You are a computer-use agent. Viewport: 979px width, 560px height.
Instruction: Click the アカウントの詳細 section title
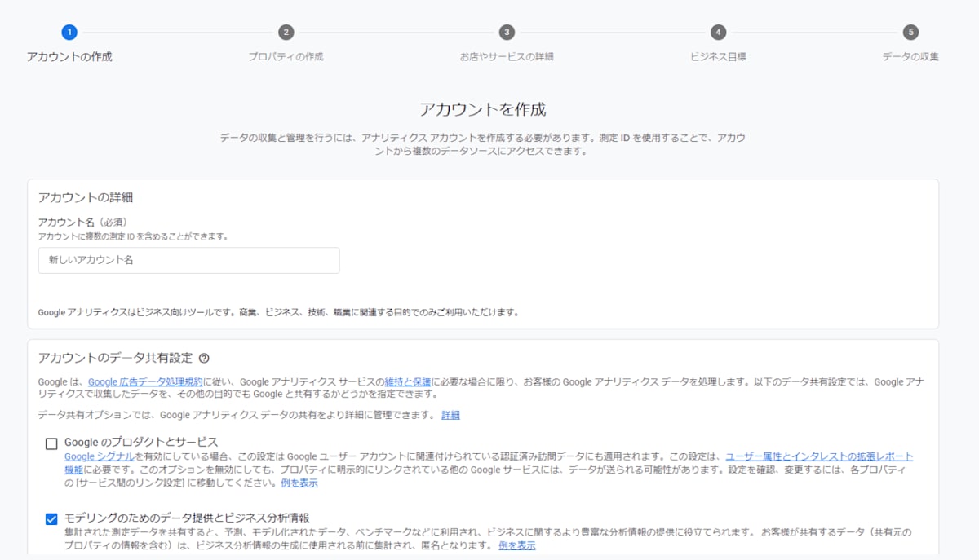click(86, 197)
